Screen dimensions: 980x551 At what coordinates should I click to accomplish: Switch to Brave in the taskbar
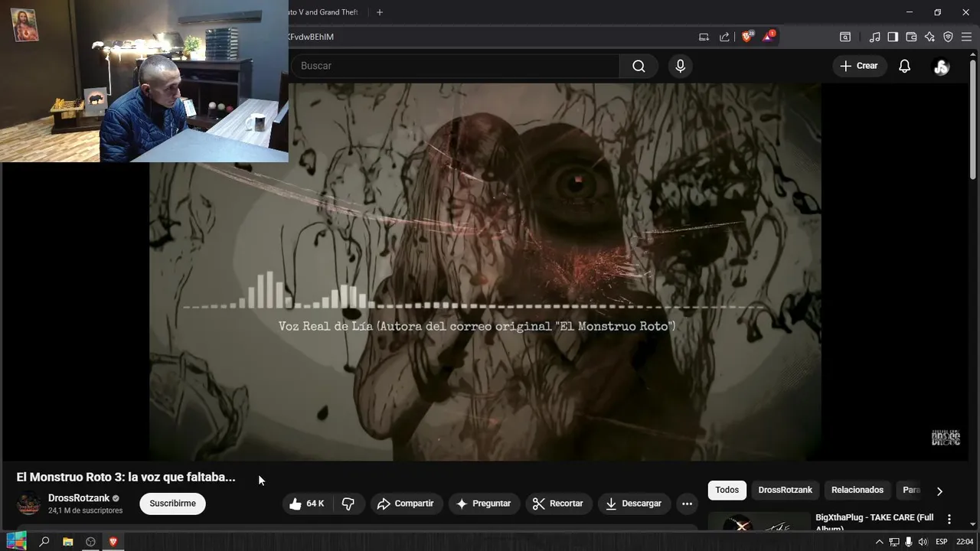click(x=113, y=542)
